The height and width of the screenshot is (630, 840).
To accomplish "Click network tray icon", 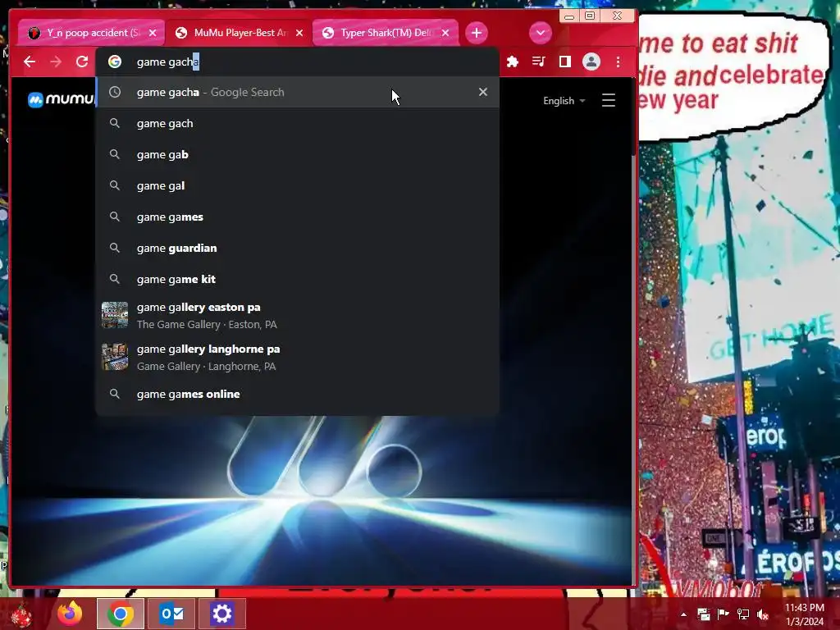I will (x=743, y=614).
